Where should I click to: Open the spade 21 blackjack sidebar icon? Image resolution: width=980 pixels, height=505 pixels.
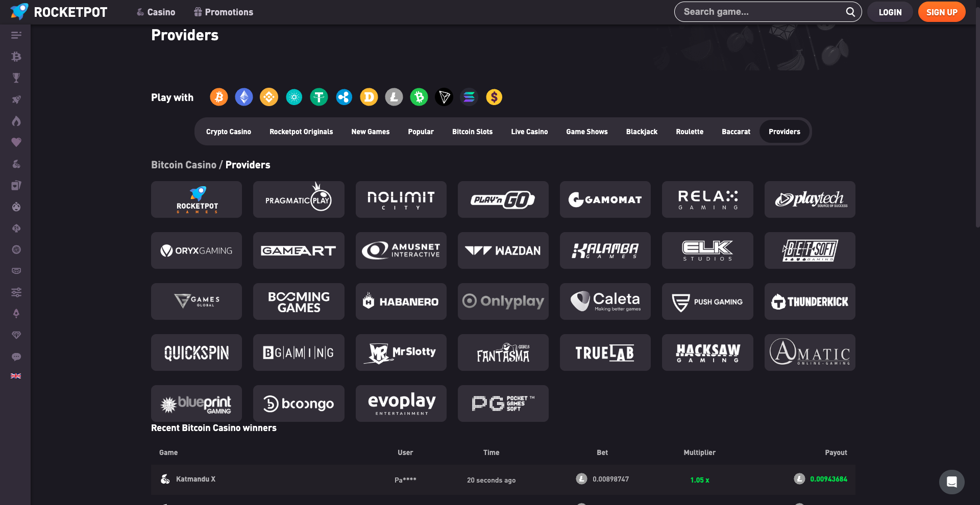click(x=16, y=228)
